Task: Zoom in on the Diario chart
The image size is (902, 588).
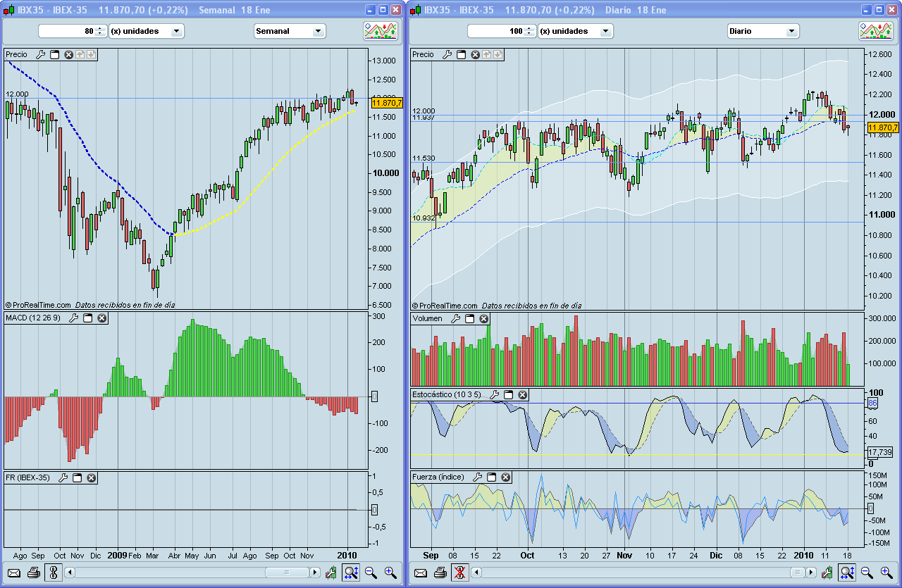Action: click(886, 573)
